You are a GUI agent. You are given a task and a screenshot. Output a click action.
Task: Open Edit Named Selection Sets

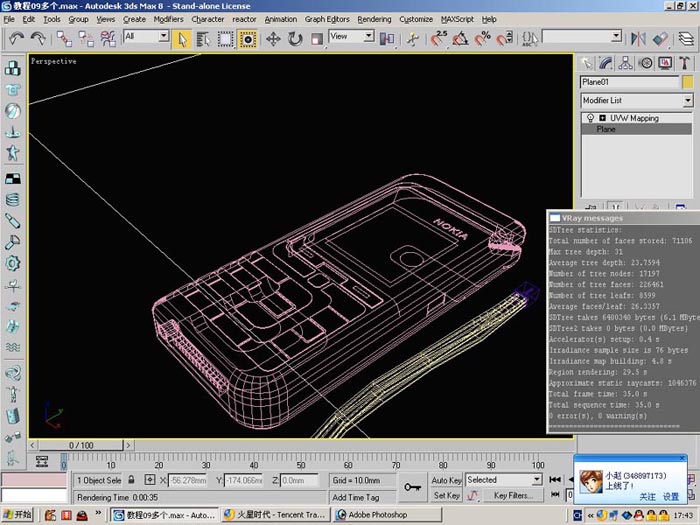[529, 39]
